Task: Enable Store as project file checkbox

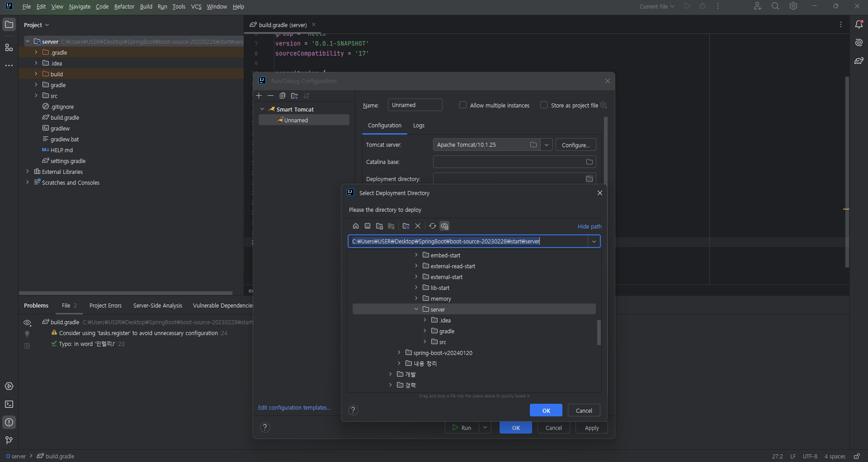Action: pyautogui.click(x=544, y=105)
